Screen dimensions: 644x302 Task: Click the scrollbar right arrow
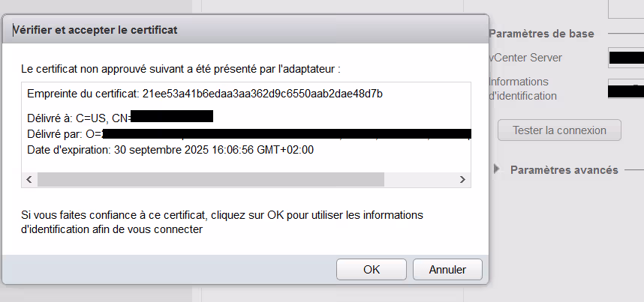tap(463, 180)
